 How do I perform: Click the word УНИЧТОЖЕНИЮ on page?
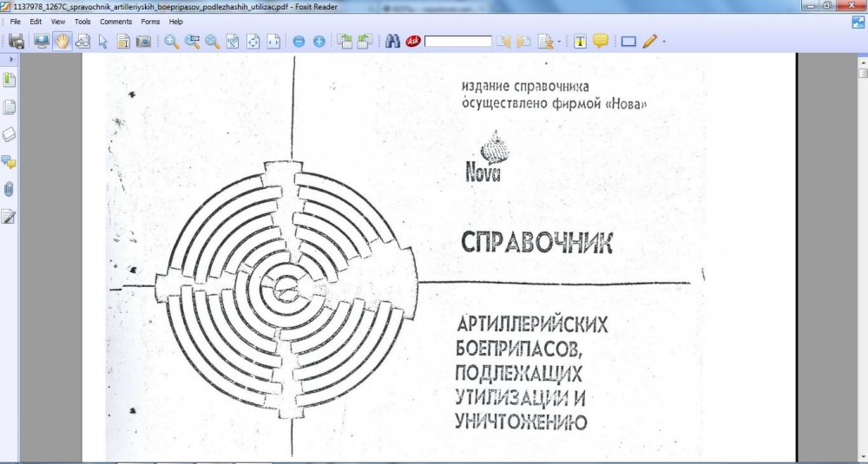pos(521,422)
